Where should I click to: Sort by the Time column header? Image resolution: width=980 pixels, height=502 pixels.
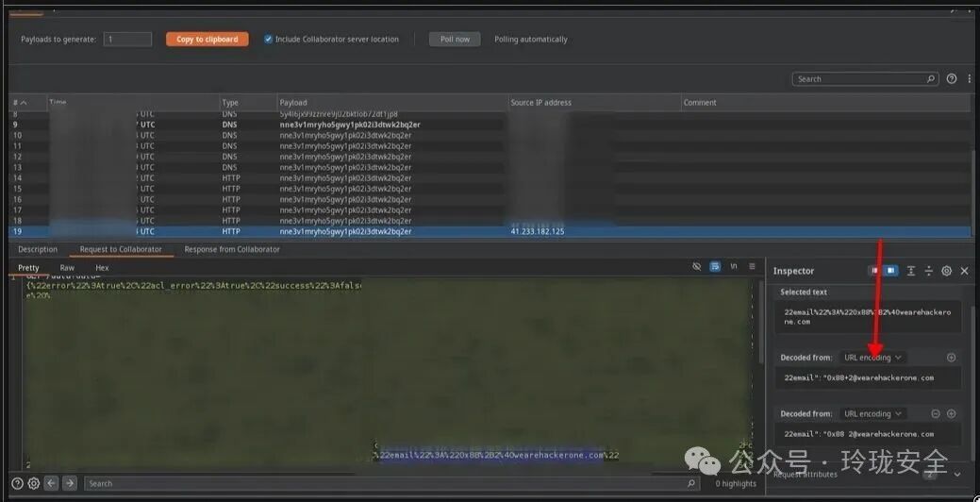click(133, 103)
